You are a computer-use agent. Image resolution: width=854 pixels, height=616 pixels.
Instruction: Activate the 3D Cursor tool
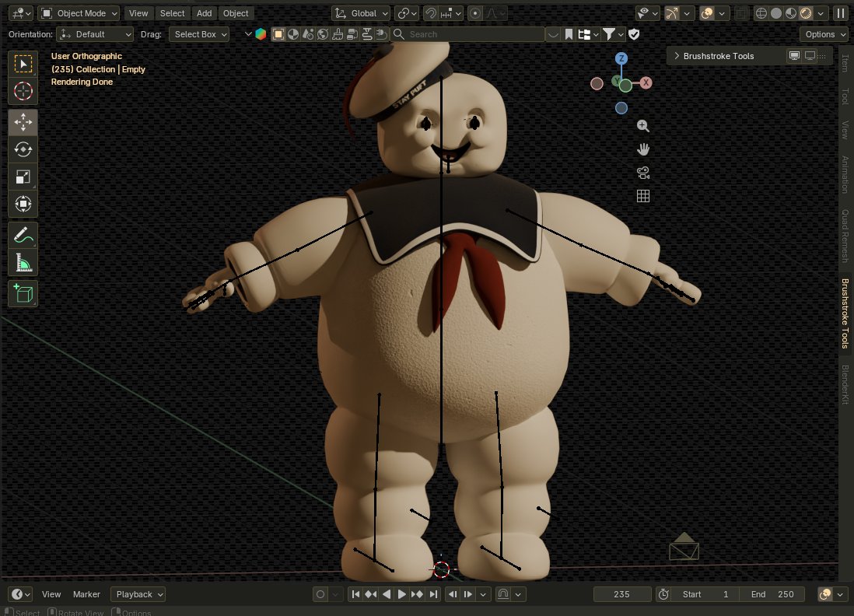[x=23, y=91]
